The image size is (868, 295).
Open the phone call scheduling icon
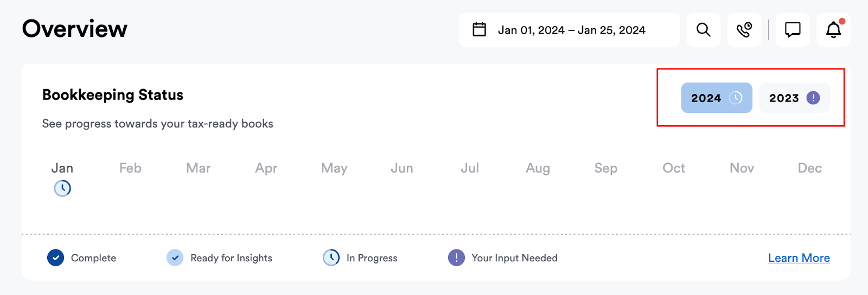744,30
